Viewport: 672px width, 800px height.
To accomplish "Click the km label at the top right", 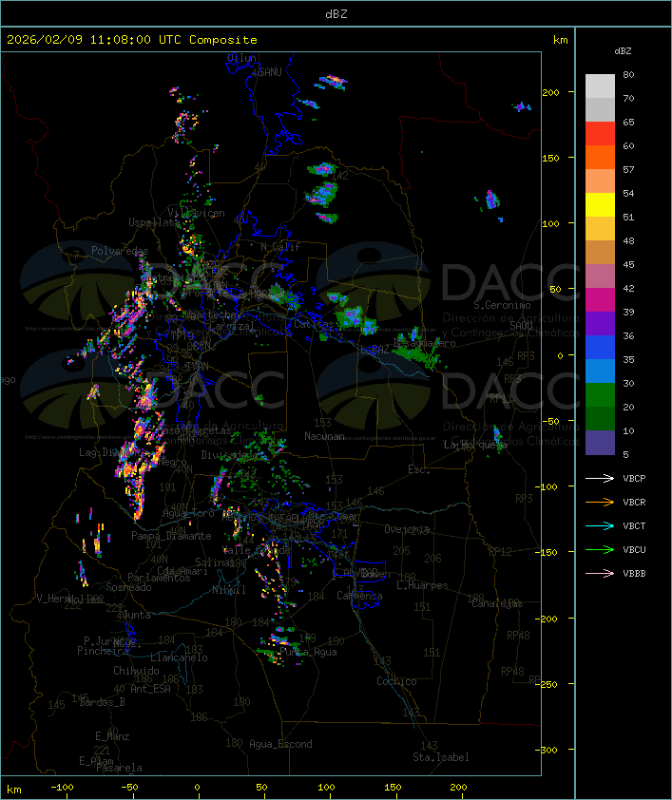I will coord(560,40).
